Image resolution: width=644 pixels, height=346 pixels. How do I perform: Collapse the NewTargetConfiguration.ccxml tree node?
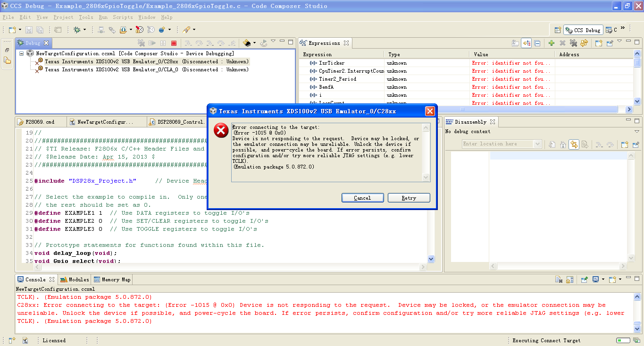[21, 53]
